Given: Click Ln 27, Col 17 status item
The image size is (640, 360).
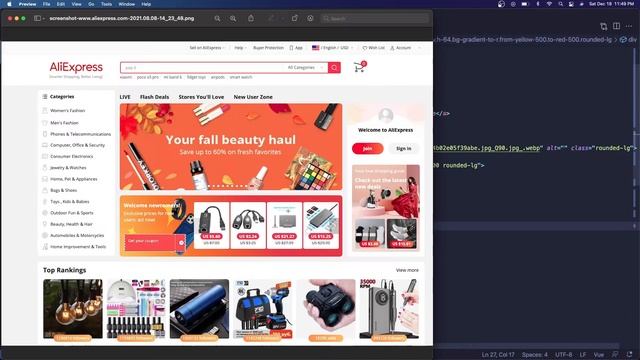Looking at the screenshot, I should [498, 355].
